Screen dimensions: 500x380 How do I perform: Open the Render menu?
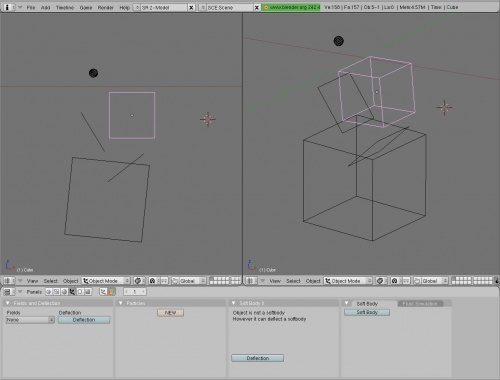(x=106, y=7)
